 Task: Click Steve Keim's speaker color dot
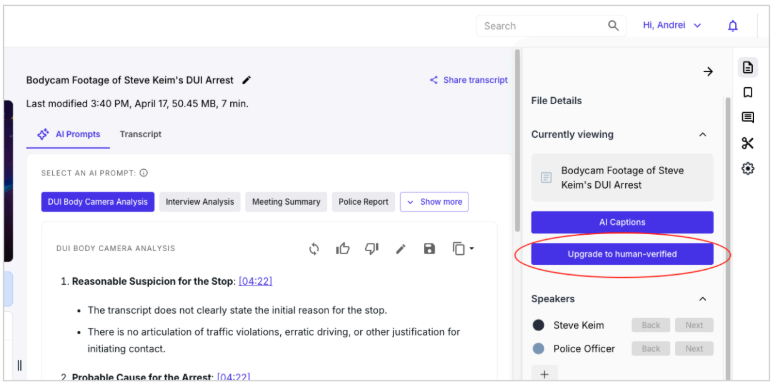538,325
